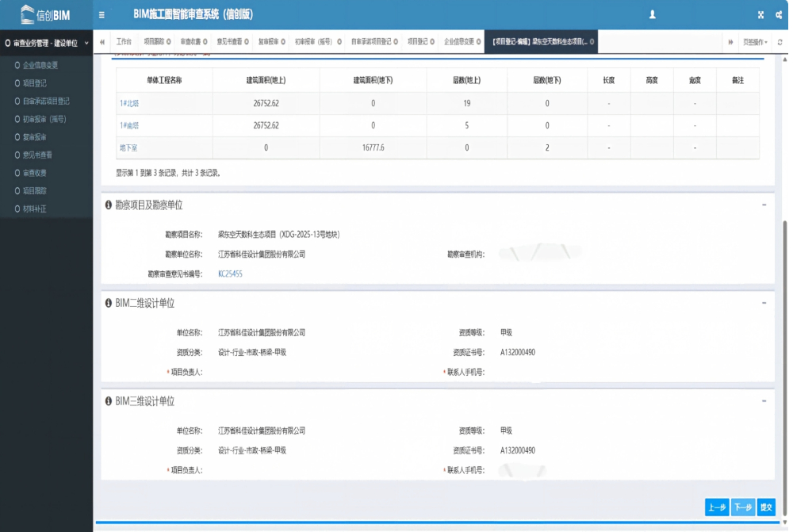Click the 层数(地上) column header
This screenshot has width=793, height=532.
[467, 80]
